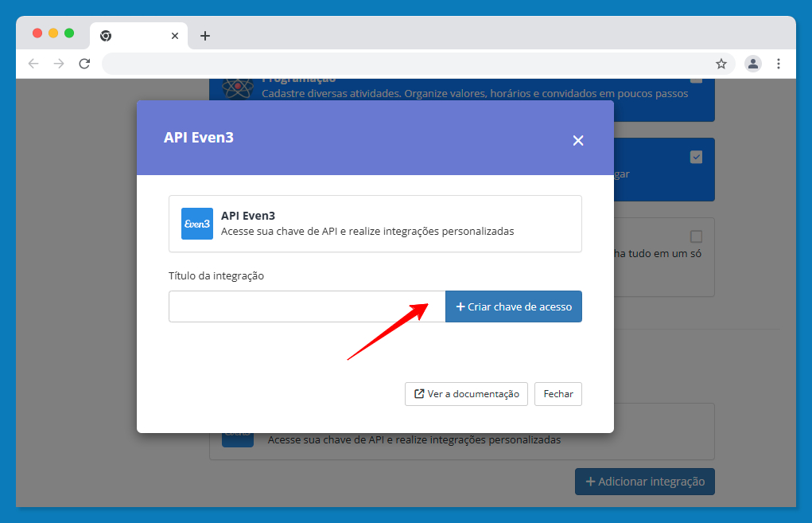The width and height of the screenshot is (812, 523).
Task: Open Ver a documentação link button
Action: pyautogui.click(x=466, y=394)
